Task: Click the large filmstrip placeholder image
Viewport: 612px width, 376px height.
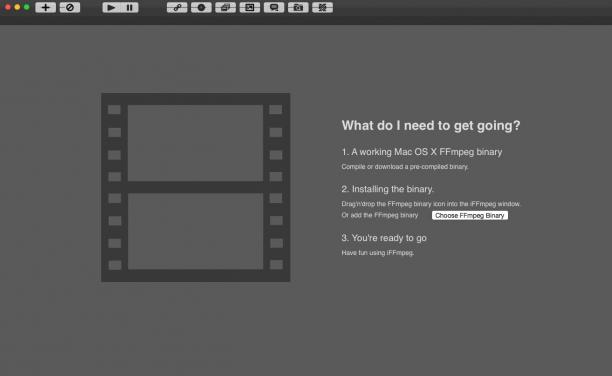Action: [x=196, y=187]
